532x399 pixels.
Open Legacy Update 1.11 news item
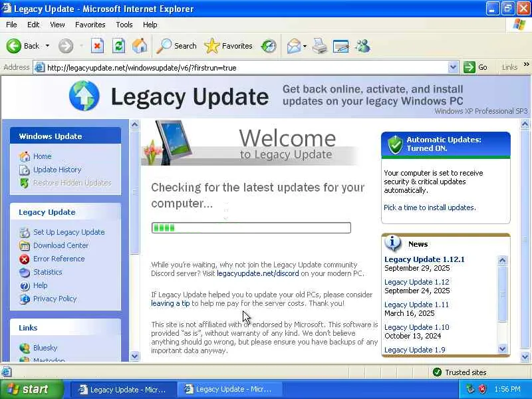(416, 305)
